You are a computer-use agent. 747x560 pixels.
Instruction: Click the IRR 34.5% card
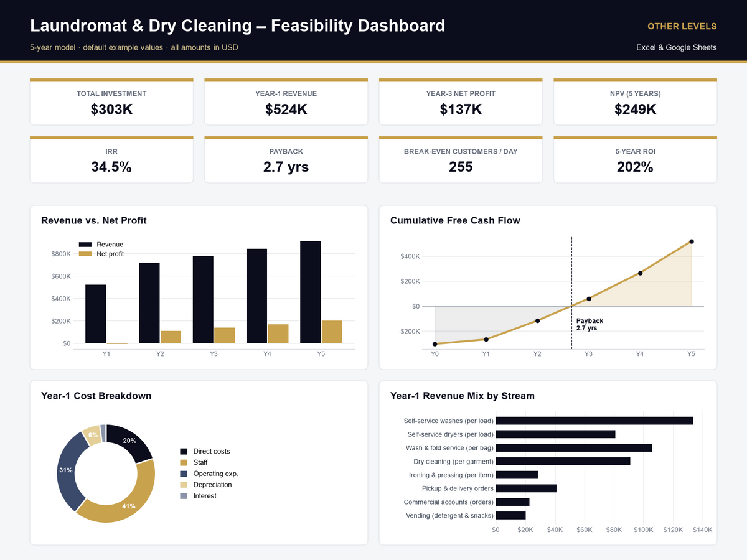111,160
